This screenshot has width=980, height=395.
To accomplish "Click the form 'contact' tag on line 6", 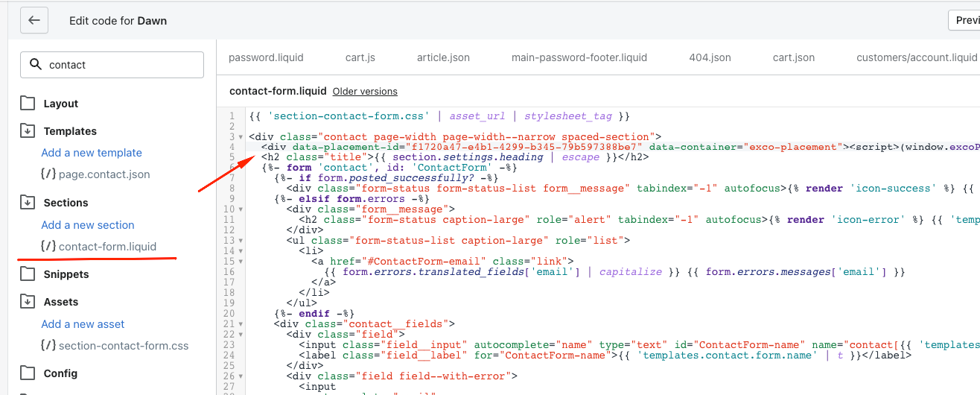I will click(x=389, y=168).
